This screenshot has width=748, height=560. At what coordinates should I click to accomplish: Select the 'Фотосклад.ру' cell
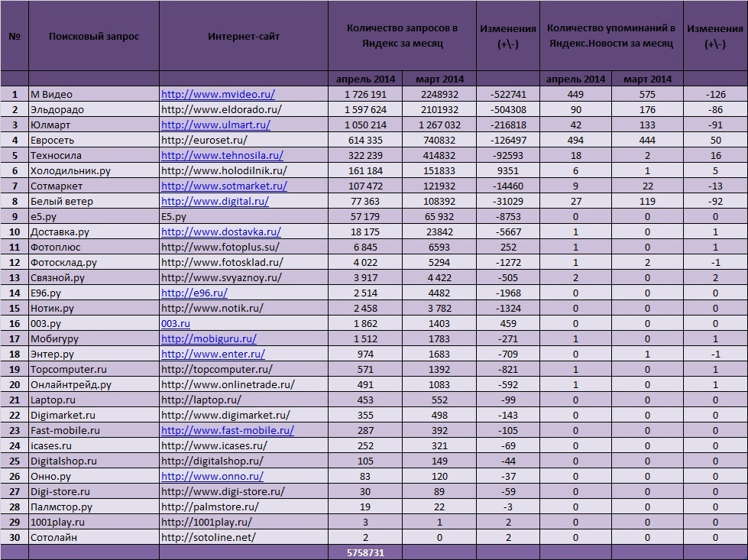[x=94, y=262]
